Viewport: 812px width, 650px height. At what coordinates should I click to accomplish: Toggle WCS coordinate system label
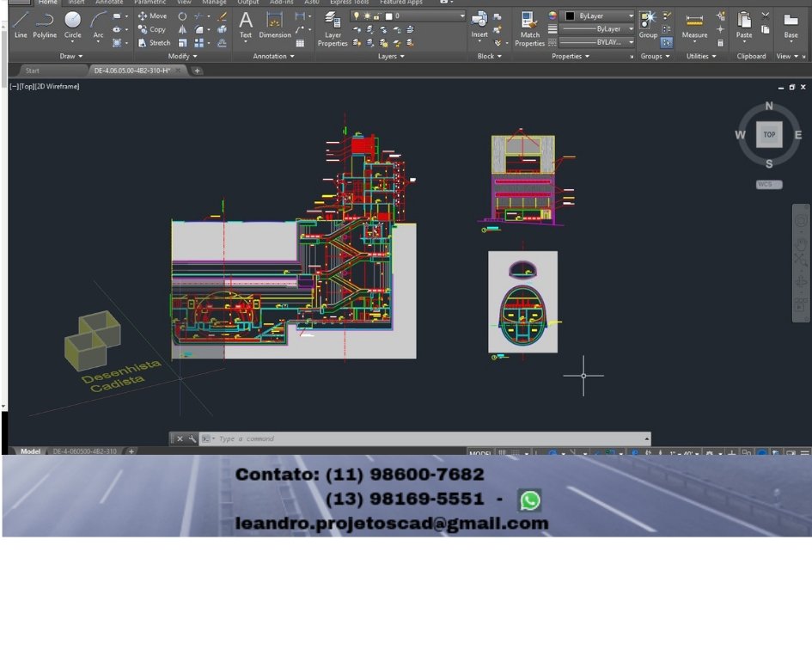click(x=768, y=184)
